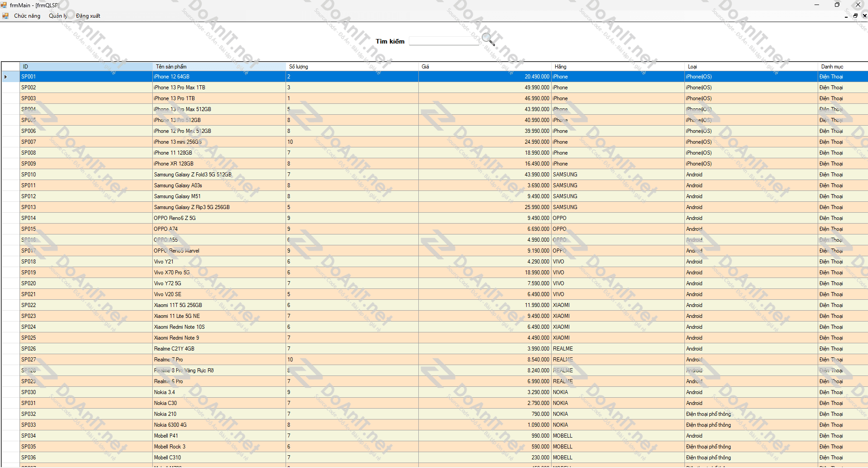Select the iPhone 13 mini 256GB cell
The width and height of the screenshot is (868, 468).
click(219, 142)
